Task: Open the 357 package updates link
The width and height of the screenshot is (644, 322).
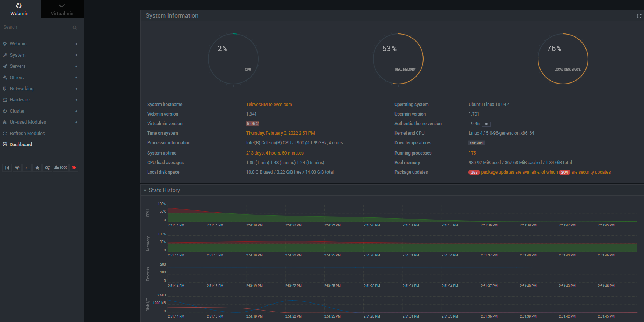Action: (474, 172)
